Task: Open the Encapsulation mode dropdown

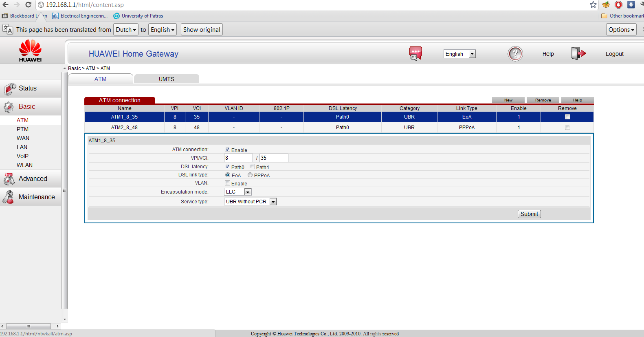Action: tap(238, 192)
